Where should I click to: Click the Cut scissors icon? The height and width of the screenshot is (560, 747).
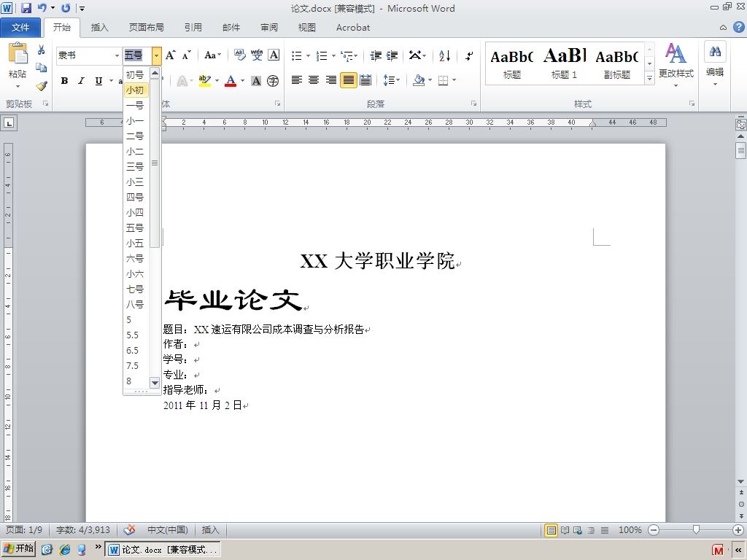coord(42,50)
